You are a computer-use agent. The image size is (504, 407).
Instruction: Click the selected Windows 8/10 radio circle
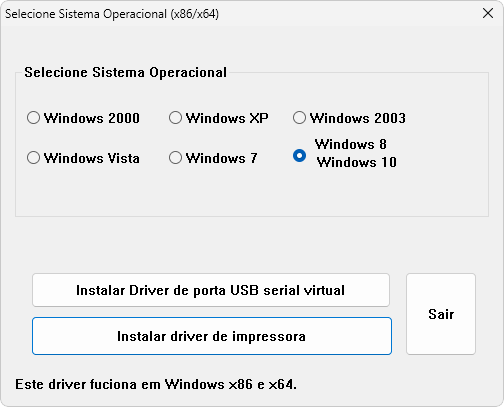point(299,156)
